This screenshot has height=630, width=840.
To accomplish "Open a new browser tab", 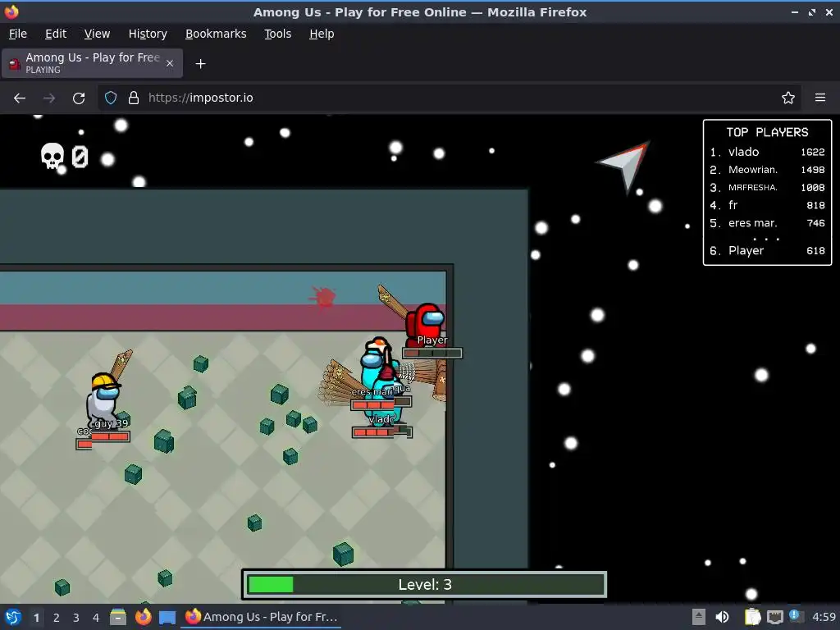I will tap(200, 64).
